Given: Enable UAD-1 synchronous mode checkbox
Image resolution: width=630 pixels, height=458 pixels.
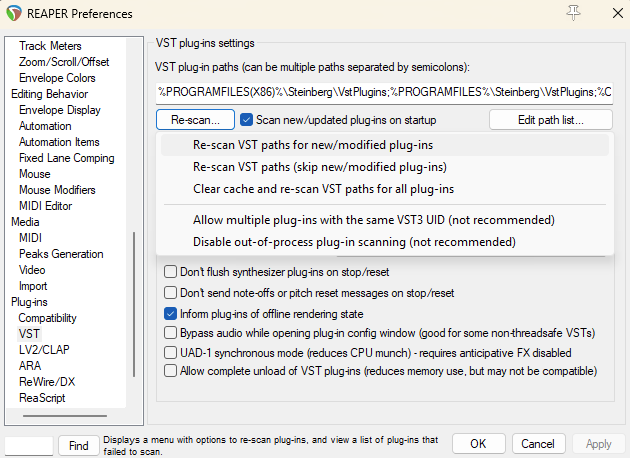Looking at the screenshot, I should pyautogui.click(x=170, y=353).
